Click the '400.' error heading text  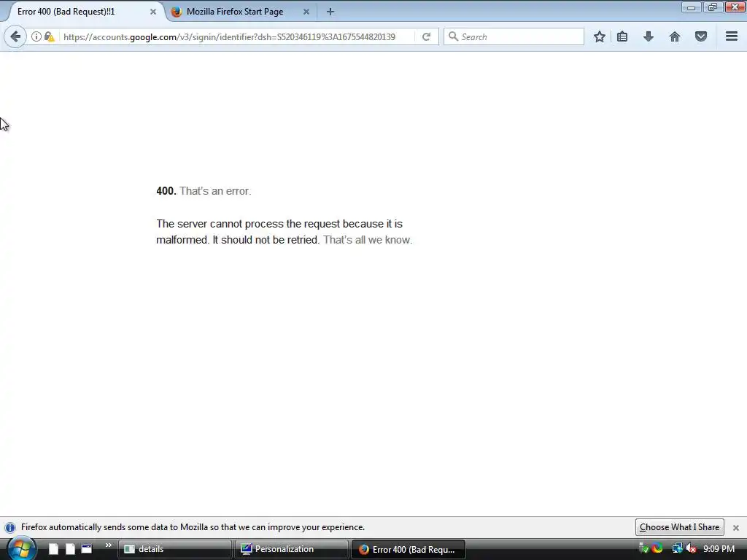click(166, 191)
